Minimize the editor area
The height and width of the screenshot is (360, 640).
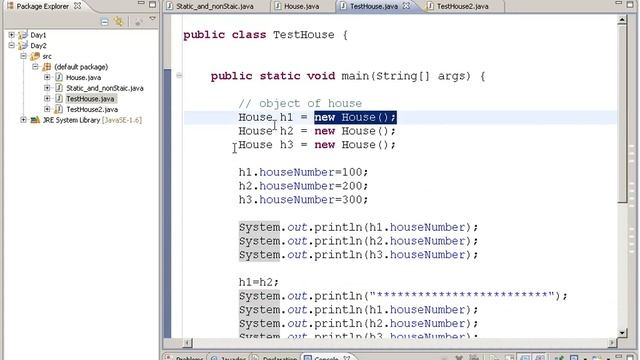point(618,4)
